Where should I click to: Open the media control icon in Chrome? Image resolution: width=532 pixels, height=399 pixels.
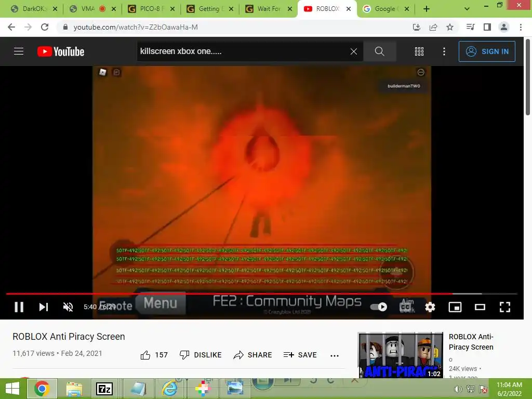470,27
